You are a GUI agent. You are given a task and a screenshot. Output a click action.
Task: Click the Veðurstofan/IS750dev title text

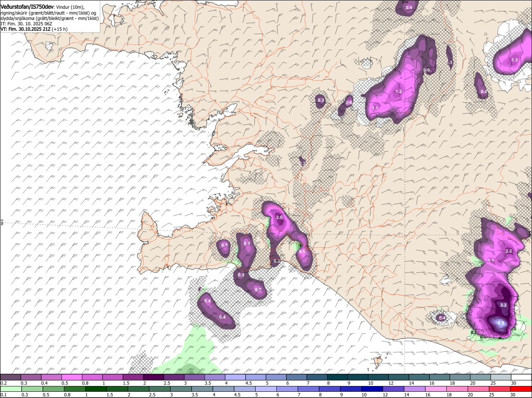coord(27,7)
